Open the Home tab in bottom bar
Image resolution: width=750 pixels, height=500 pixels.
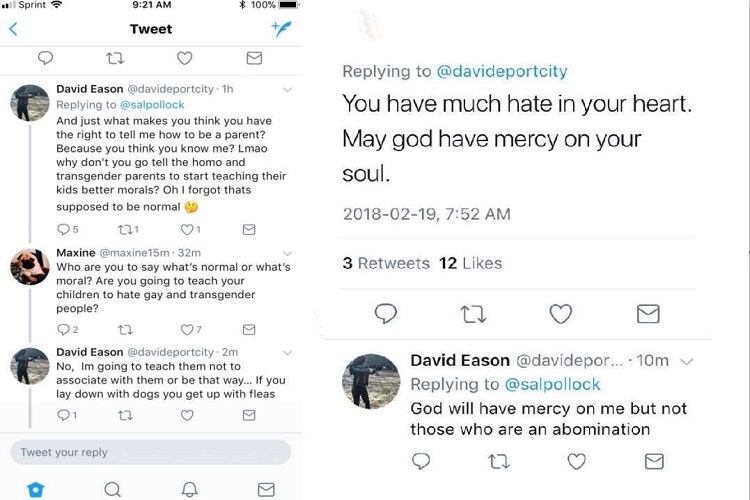point(36,489)
